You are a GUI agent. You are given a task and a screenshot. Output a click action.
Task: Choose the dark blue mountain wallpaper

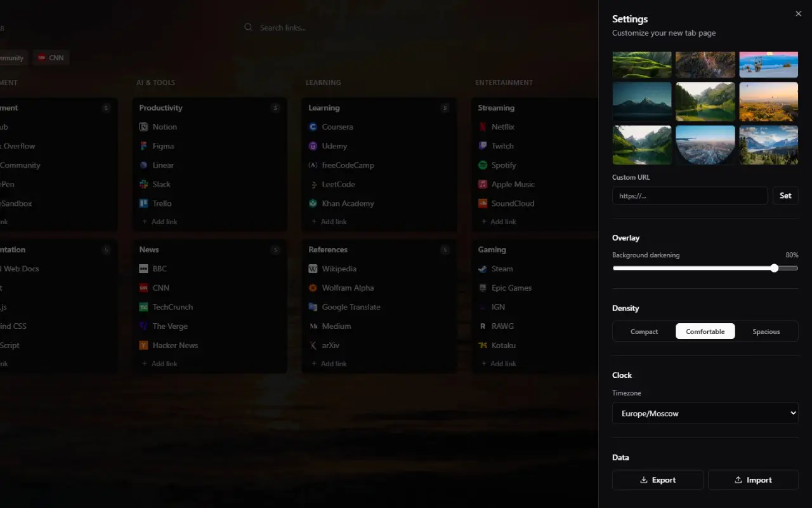[x=642, y=101]
